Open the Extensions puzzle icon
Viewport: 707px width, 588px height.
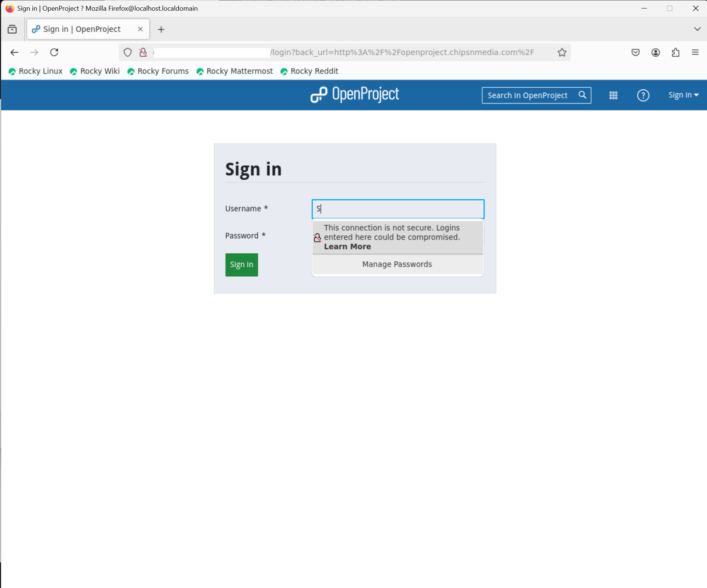[x=675, y=52]
